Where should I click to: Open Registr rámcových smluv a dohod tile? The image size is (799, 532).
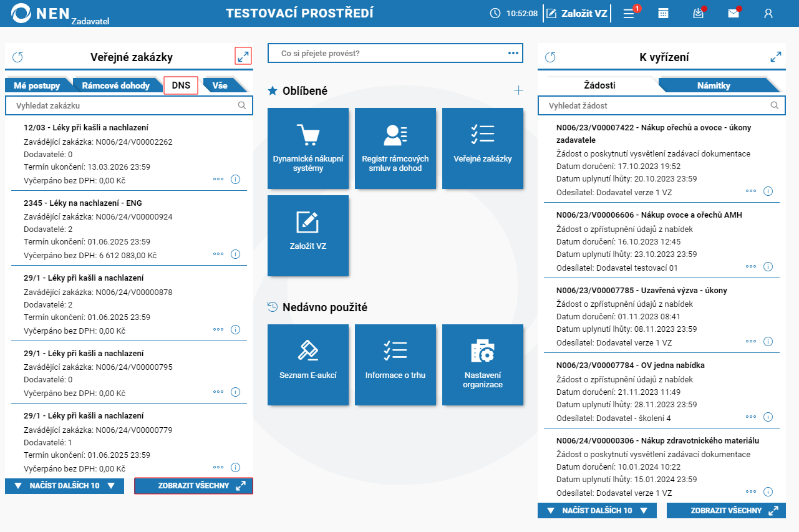point(395,148)
